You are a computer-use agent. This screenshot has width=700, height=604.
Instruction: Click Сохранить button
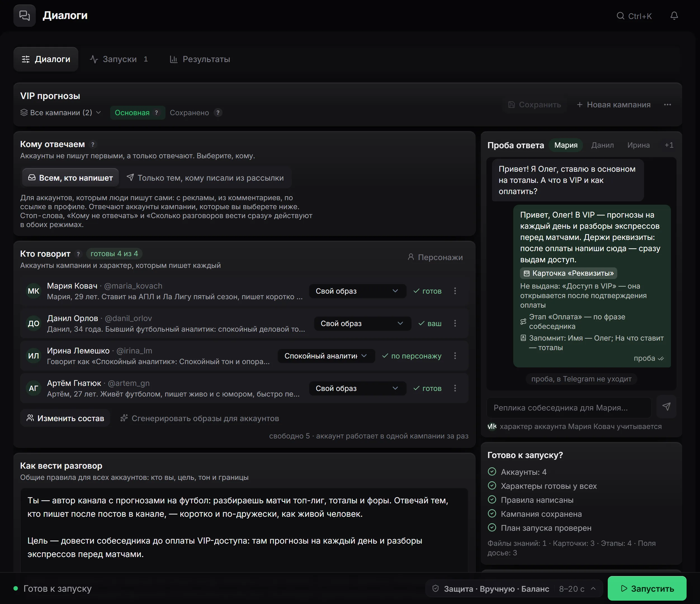tap(535, 104)
